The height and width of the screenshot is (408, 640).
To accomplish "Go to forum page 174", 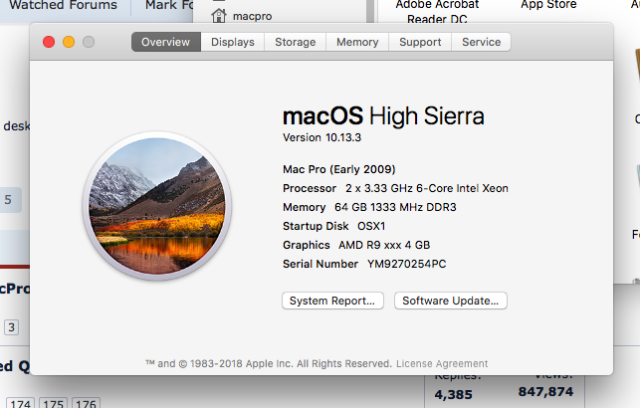I will (20, 403).
